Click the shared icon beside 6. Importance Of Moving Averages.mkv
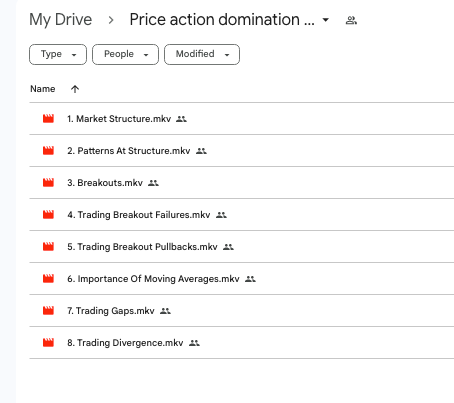This screenshot has width=454, height=403. tap(250, 279)
